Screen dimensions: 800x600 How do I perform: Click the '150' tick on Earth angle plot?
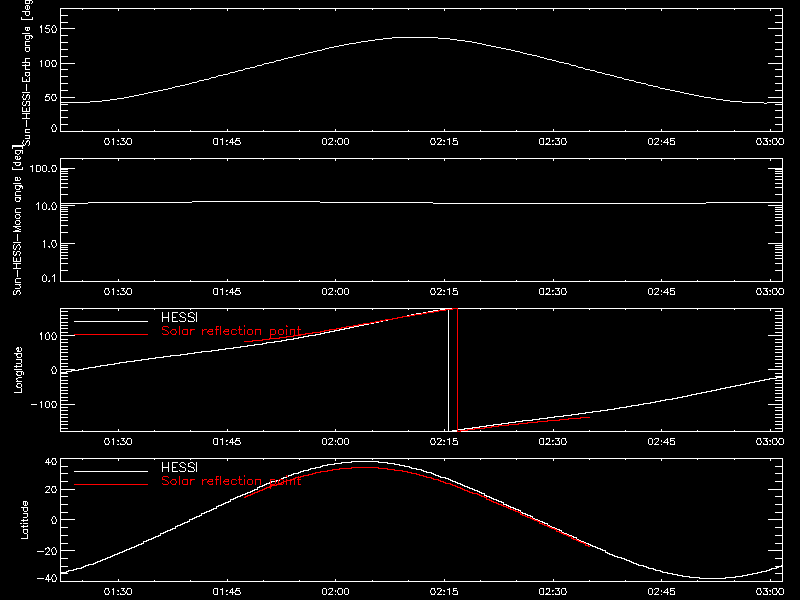47,29
